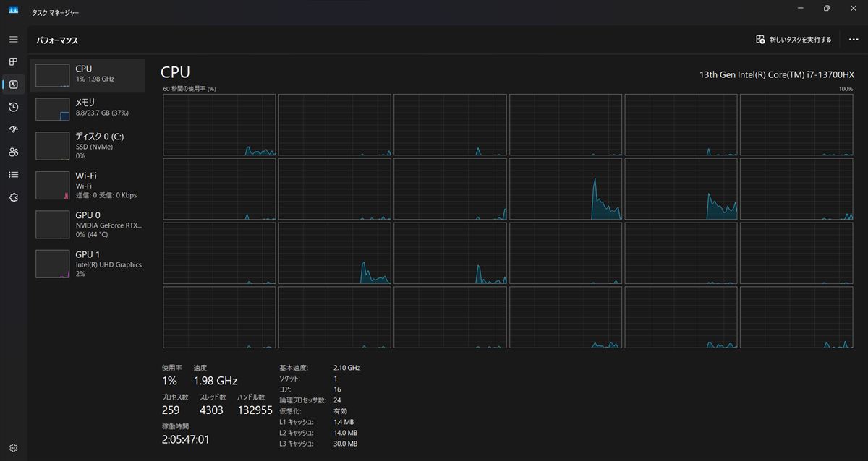
Task: Click 新しいタスクを実行する button
Action: point(793,40)
